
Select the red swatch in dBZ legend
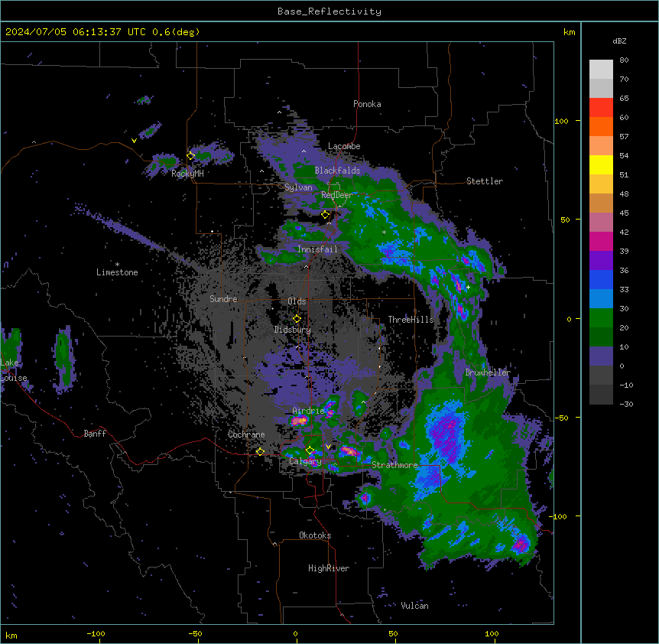[601, 108]
